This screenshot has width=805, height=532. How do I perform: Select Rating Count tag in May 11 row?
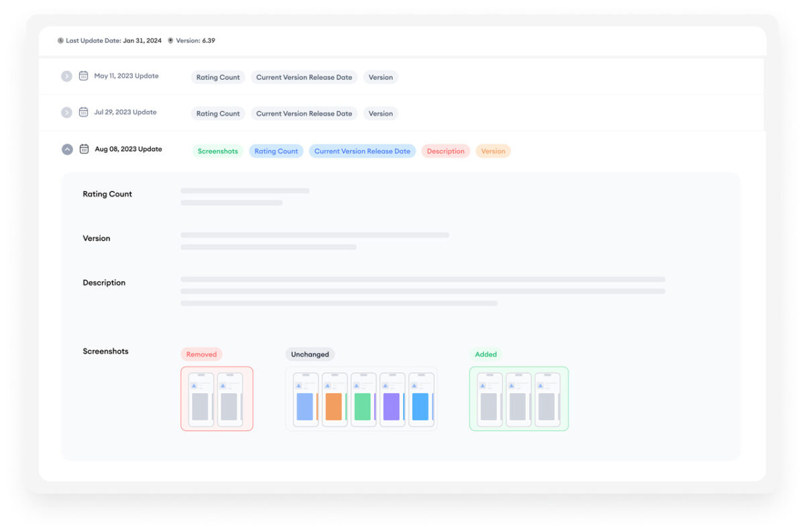218,77
